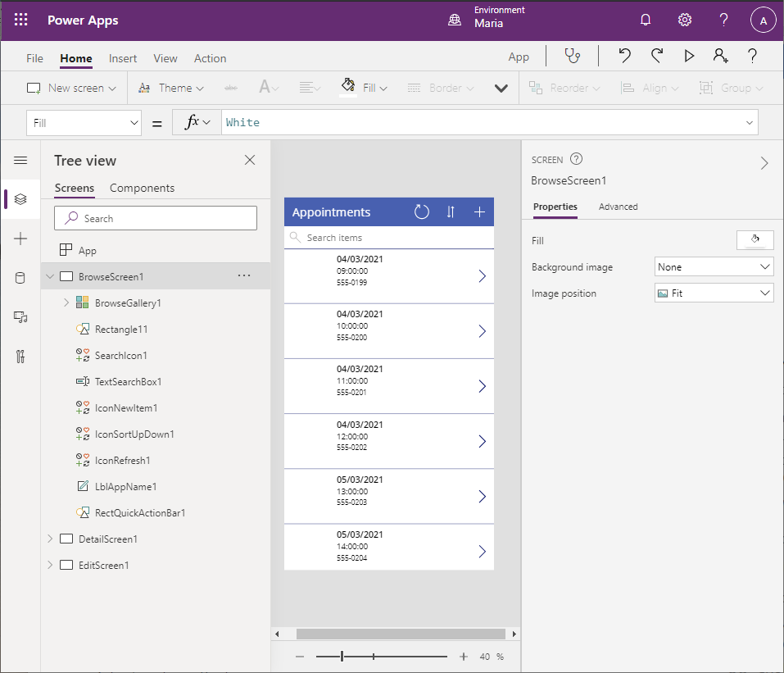Switch to the Components tab
The width and height of the screenshot is (784, 673).
pyautogui.click(x=142, y=188)
